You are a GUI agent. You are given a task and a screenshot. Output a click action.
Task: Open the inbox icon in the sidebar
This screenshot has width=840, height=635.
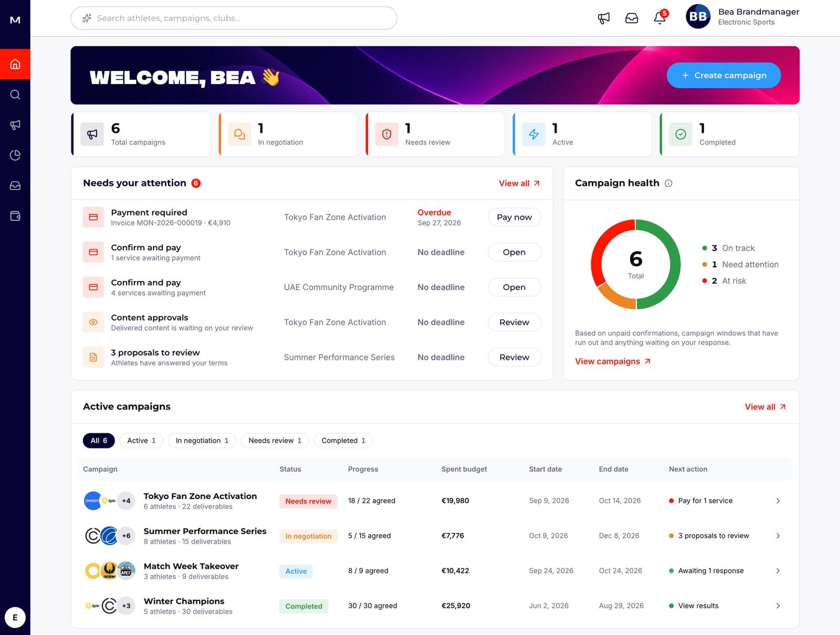(15, 185)
